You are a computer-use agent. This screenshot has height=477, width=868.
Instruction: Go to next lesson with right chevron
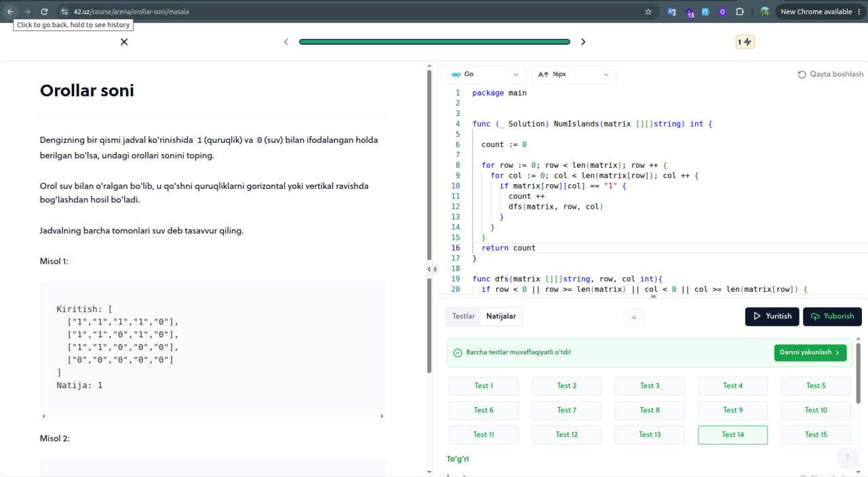pyautogui.click(x=583, y=42)
